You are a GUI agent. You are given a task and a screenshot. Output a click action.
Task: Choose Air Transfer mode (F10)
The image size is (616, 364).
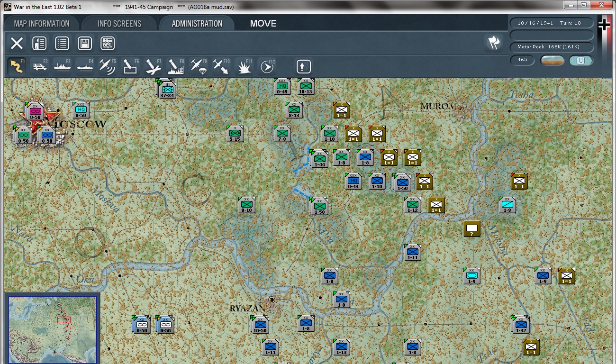(x=221, y=66)
